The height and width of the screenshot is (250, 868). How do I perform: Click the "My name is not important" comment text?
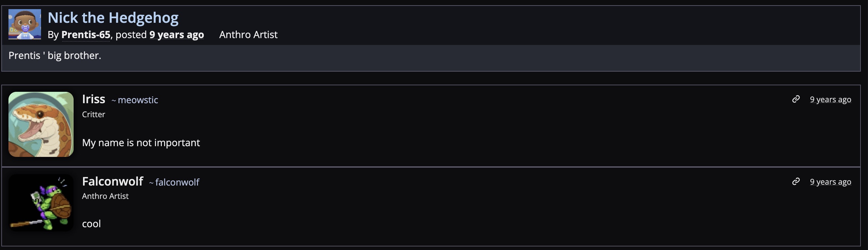coord(141,143)
